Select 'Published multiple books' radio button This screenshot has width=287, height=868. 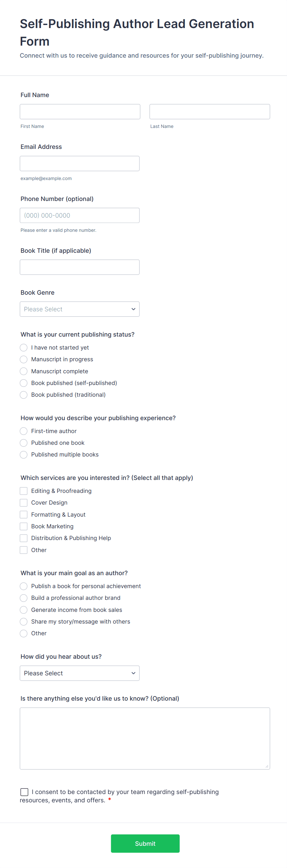[23, 455]
